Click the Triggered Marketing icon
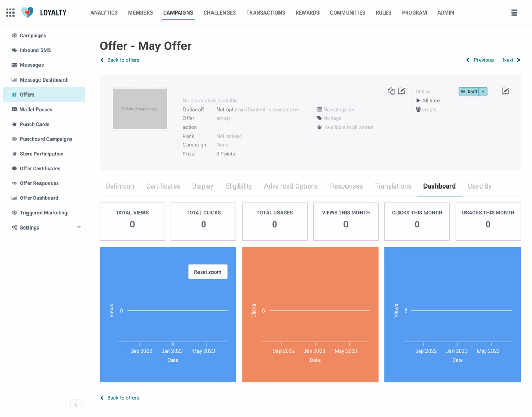The height and width of the screenshot is (417, 532). click(x=14, y=213)
